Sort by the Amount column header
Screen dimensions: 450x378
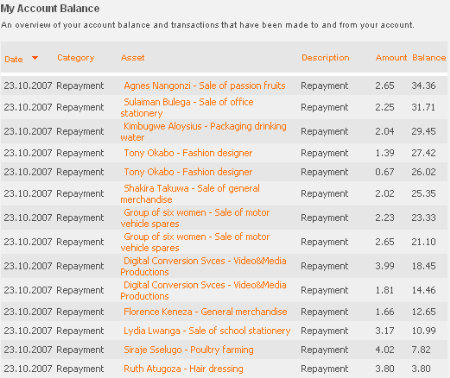pos(391,58)
